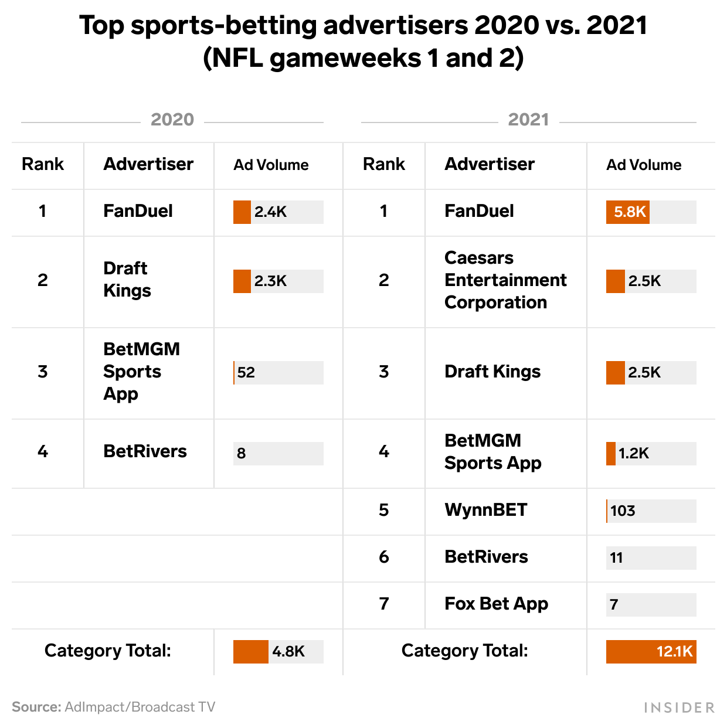Click the 2020 BetMGM Sports App 52 bar

[x=278, y=373]
